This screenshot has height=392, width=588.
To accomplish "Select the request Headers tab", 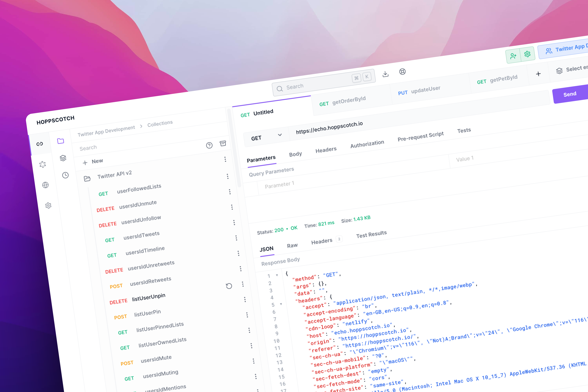I will pyautogui.click(x=326, y=150).
